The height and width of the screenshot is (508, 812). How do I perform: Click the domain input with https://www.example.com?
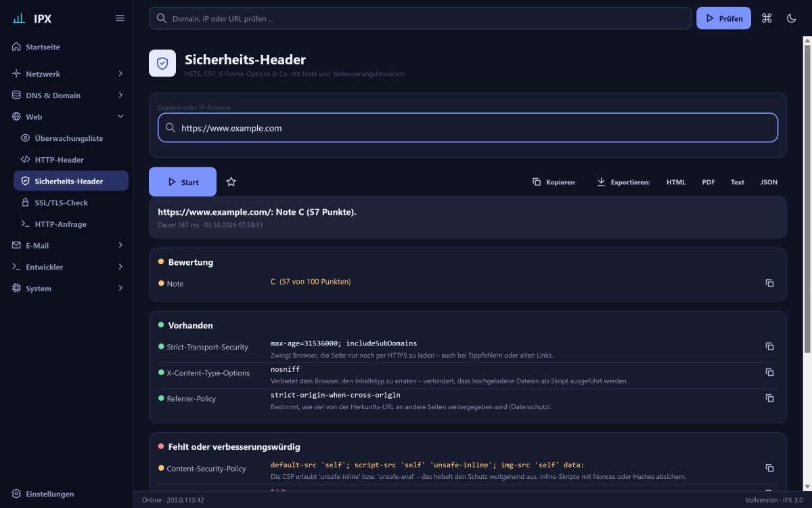[x=468, y=127]
